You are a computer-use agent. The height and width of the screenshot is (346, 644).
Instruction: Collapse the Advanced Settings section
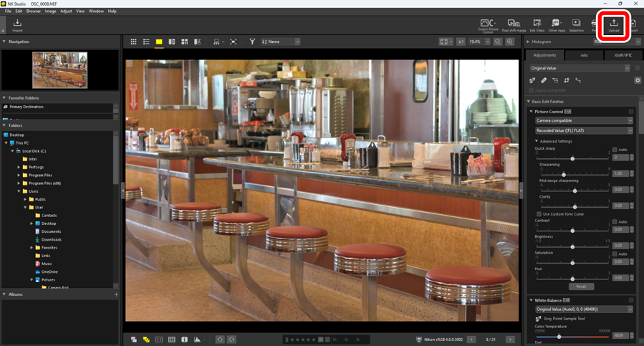pos(537,141)
